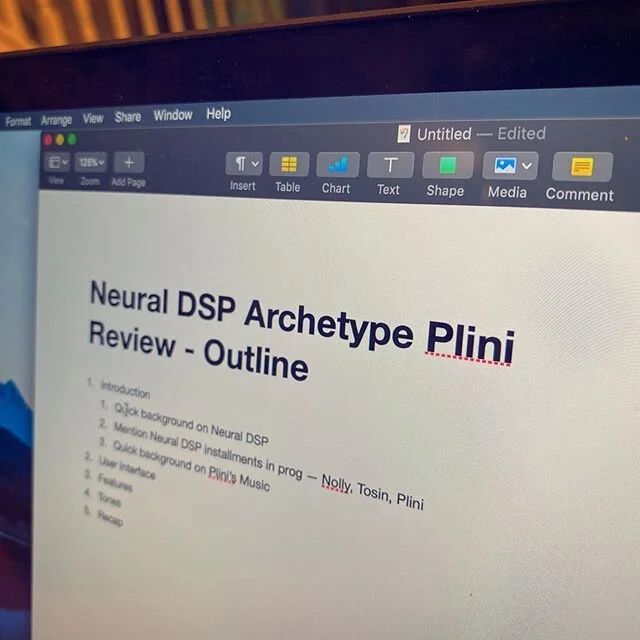
Task: Click 'Mention Neural DSP installments in prog' line
Action: [207, 450]
